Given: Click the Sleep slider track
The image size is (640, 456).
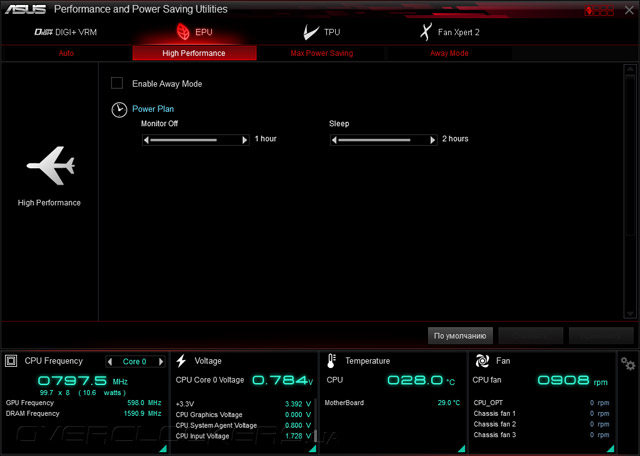Looking at the screenshot, I should 384,140.
